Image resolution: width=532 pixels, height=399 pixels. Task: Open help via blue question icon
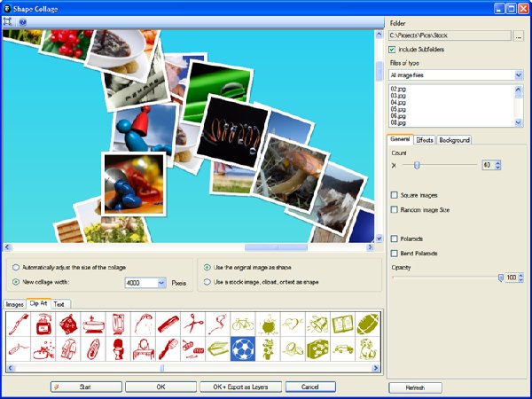click(x=23, y=22)
